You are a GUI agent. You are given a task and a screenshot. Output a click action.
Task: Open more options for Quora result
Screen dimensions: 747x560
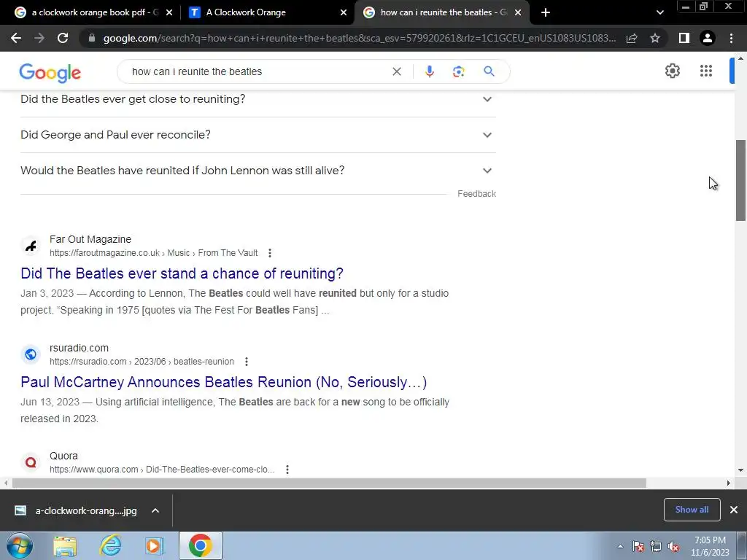pyautogui.click(x=287, y=470)
